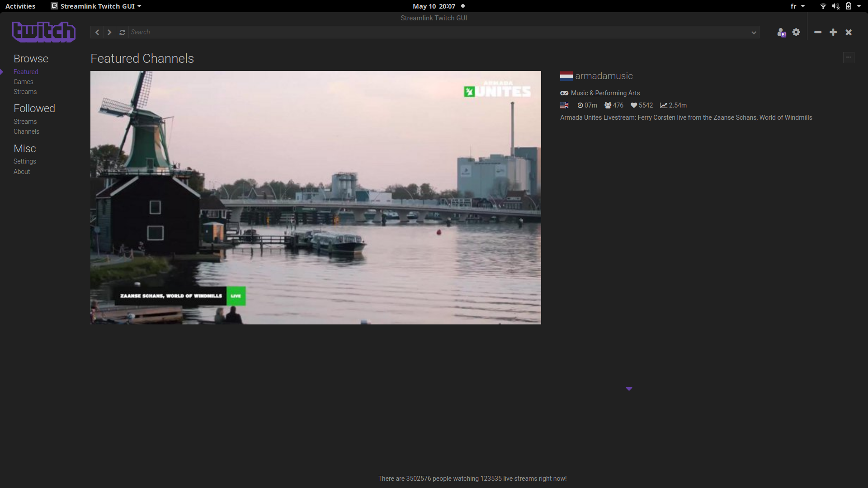868x488 pixels.
Task: Click the purple scroll-down arrow below the stream
Action: [629, 389]
